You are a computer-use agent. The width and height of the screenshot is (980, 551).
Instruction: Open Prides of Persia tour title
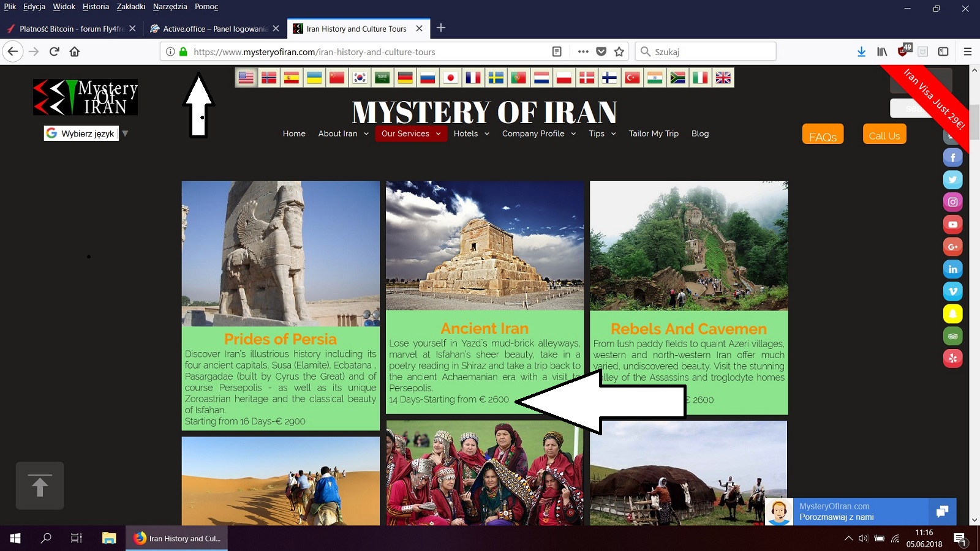click(281, 339)
